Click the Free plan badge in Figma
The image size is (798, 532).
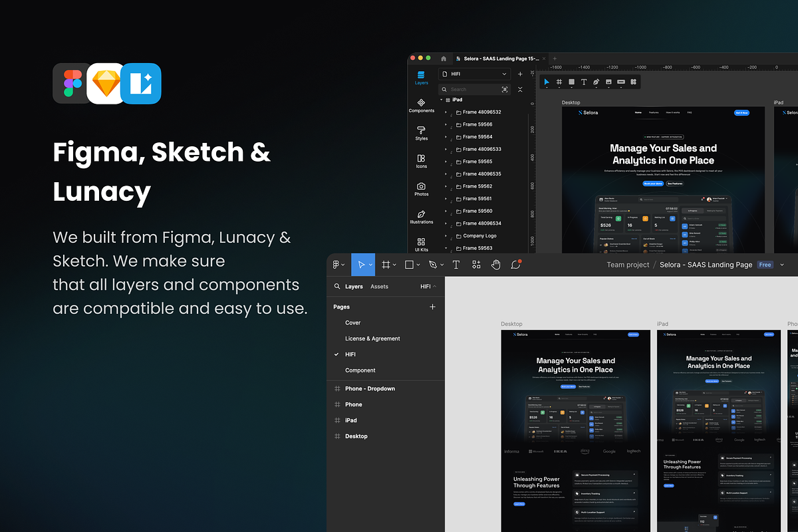[x=765, y=265]
